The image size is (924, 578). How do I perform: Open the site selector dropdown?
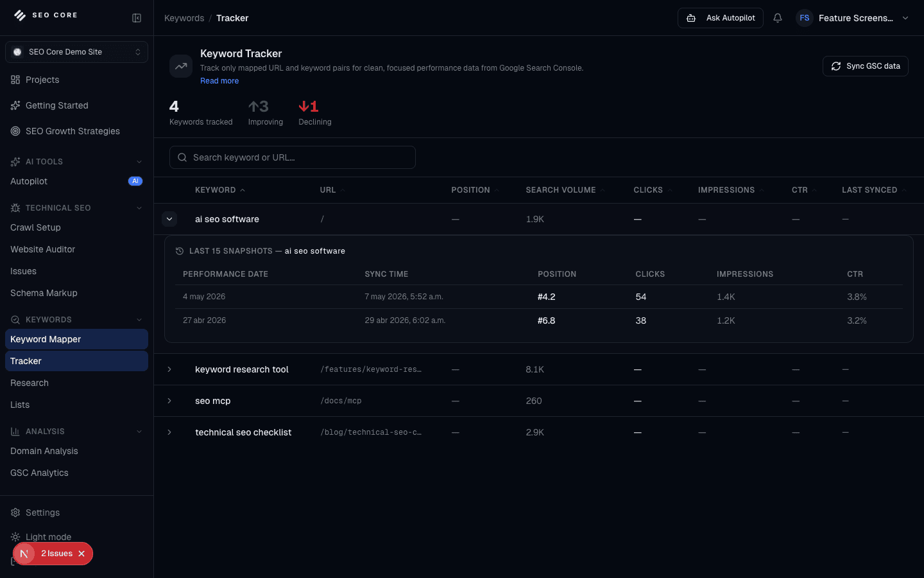click(x=76, y=52)
